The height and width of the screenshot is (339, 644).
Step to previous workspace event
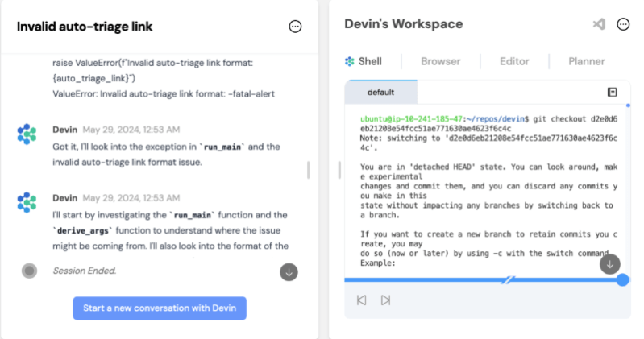tap(362, 300)
